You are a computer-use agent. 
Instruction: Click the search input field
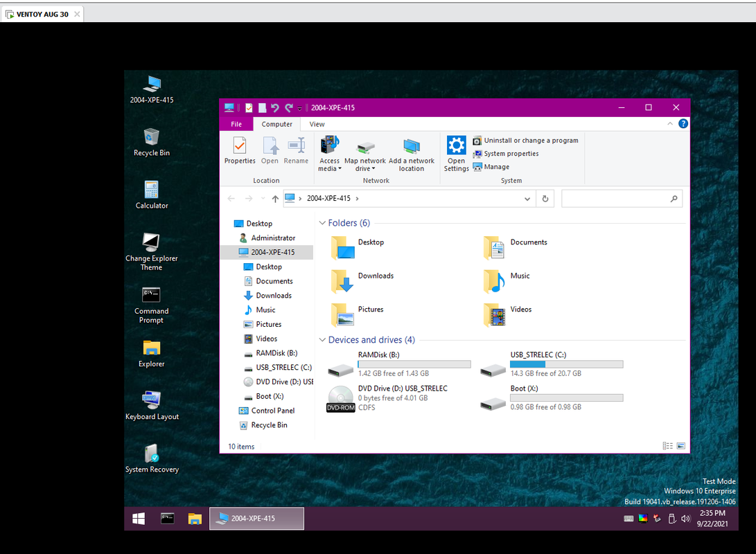(622, 199)
